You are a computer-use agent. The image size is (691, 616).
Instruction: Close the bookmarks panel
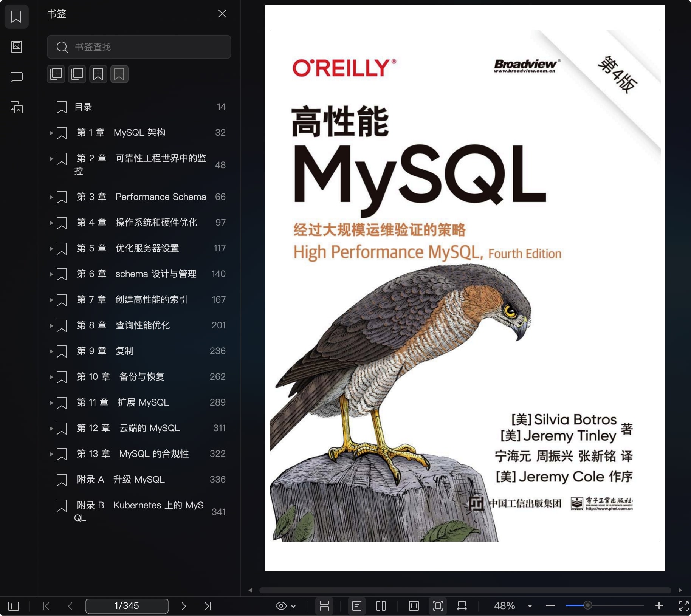click(222, 14)
